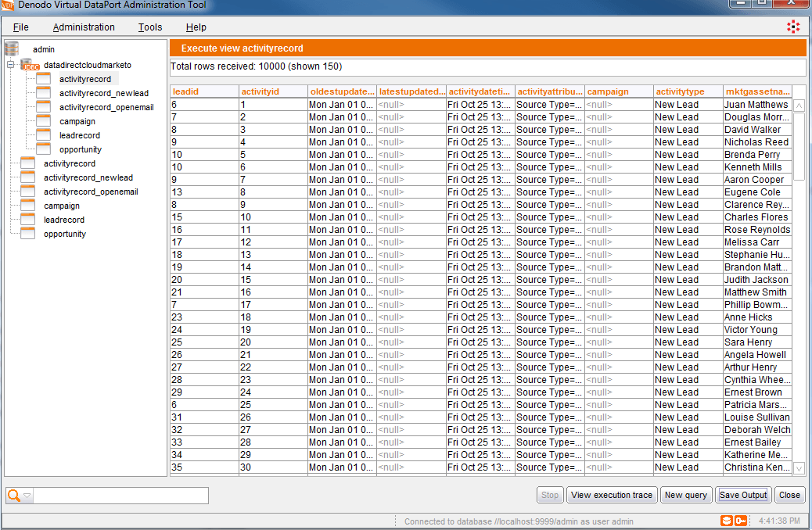The width and height of the screenshot is (812, 530).
Task: Click the Denodo logo icon top right
Action: 793,26
